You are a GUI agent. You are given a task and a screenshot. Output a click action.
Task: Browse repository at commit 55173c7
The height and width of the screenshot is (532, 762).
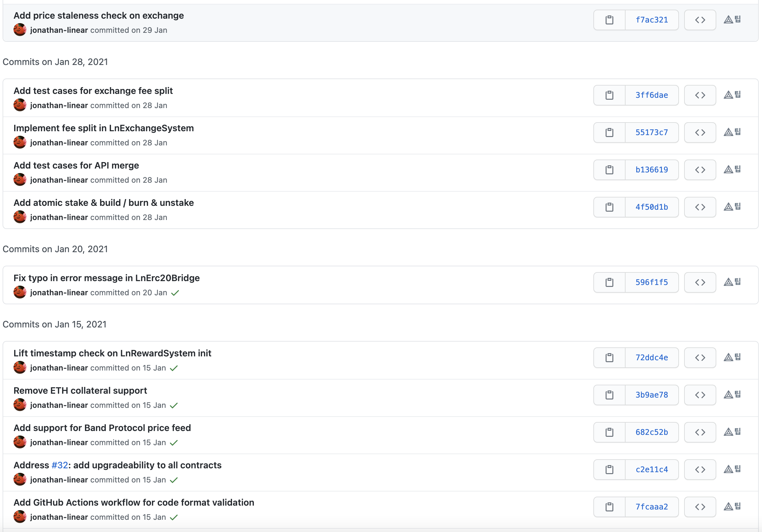700,132
